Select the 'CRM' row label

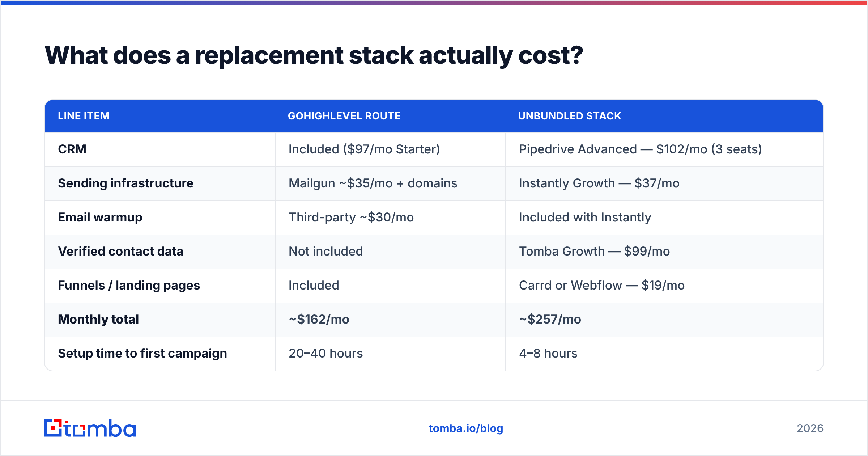[x=72, y=149]
